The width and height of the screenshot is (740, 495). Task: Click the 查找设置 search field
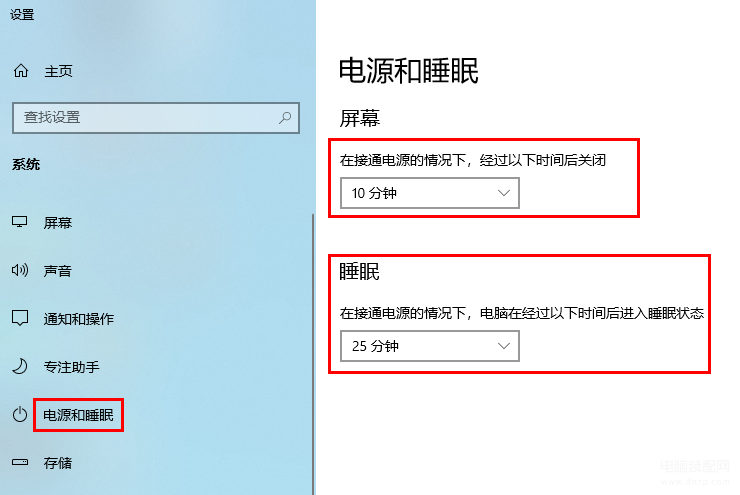pos(156,117)
